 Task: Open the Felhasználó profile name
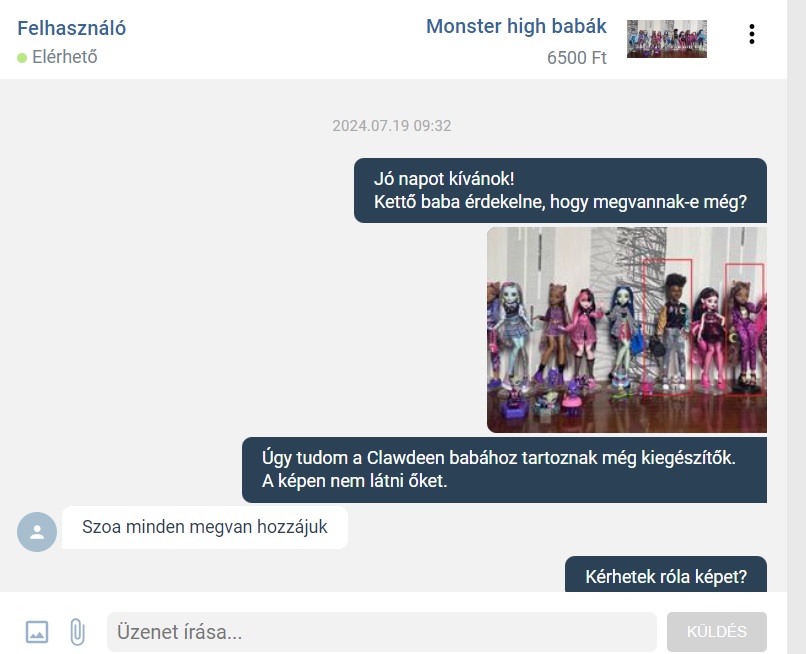[71, 28]
